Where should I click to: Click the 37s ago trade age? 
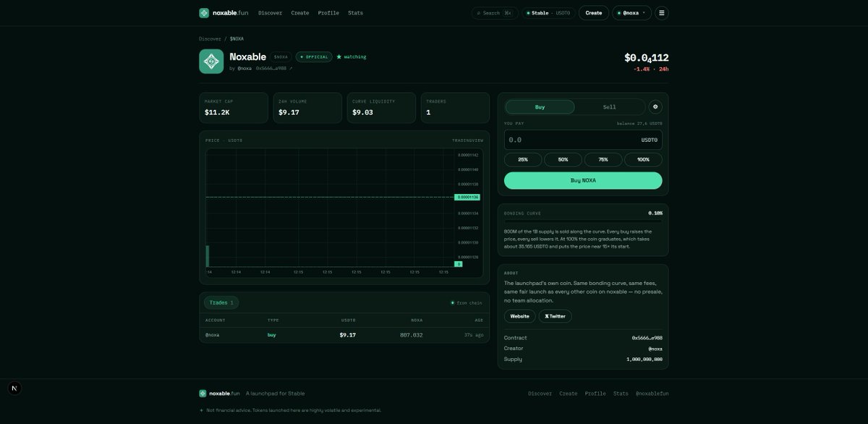coord(474,335)
